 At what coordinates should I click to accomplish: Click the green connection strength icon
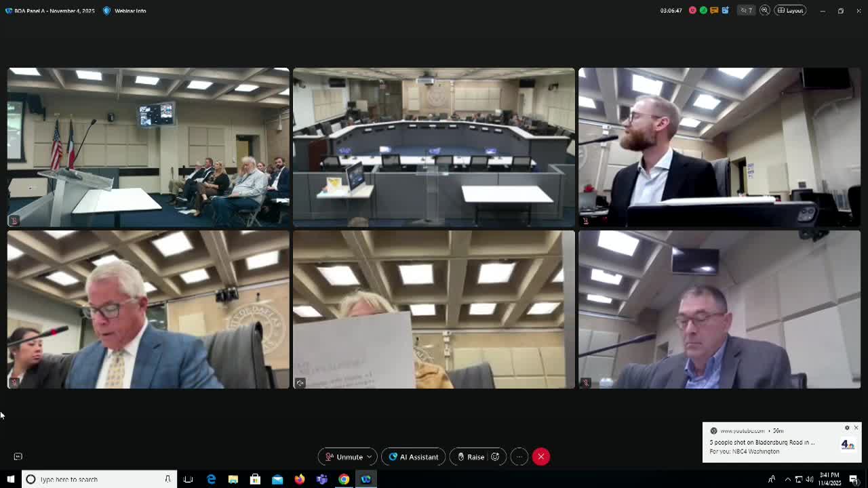[703, 11]
